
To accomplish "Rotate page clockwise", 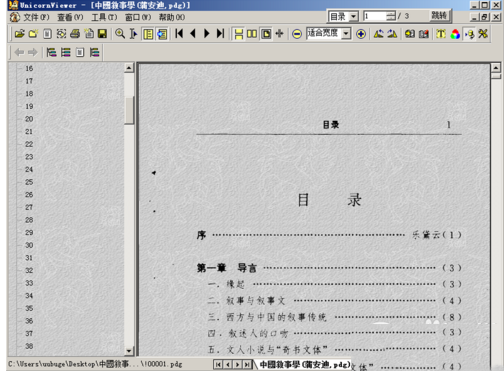I will (x=392, y=34).
